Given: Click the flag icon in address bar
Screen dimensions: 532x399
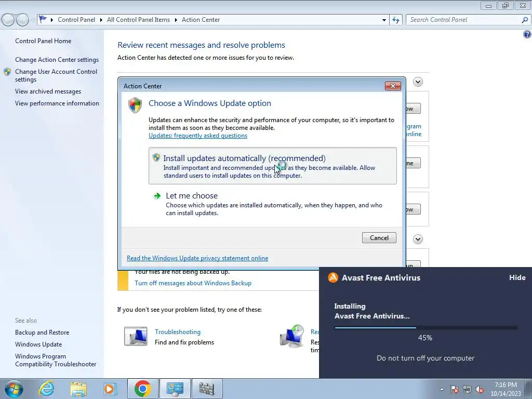Looking at the screenshot, I should tap(43, 19).
